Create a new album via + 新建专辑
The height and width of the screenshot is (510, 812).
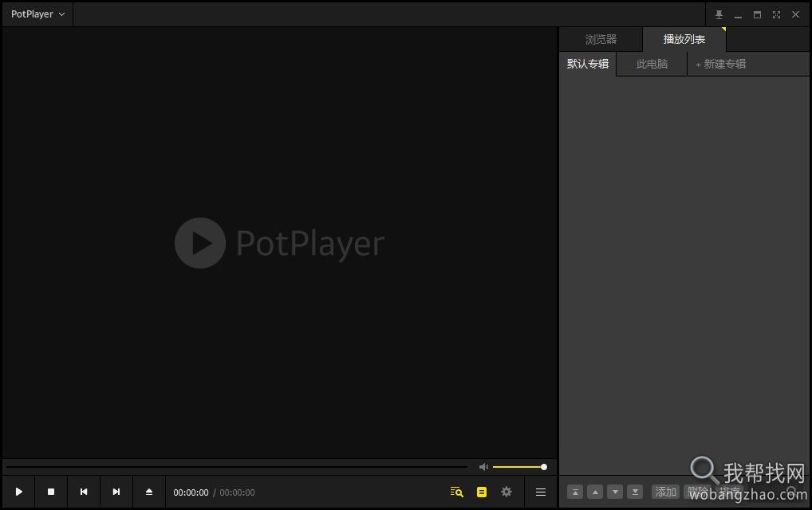721,64
